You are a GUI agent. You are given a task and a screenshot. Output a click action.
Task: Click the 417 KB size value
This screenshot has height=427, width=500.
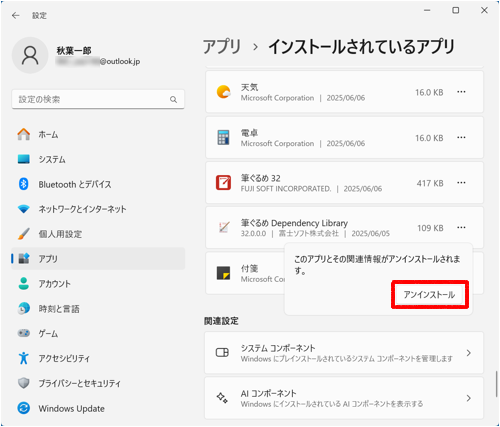430,183
